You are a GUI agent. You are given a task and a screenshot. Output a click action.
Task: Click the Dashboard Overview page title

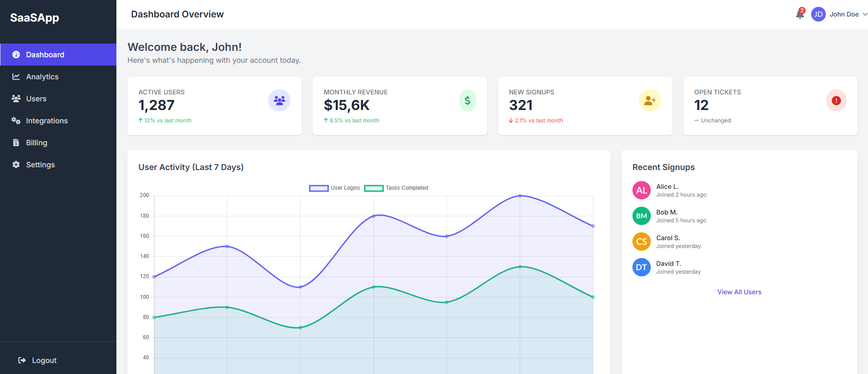click(177, 14)
